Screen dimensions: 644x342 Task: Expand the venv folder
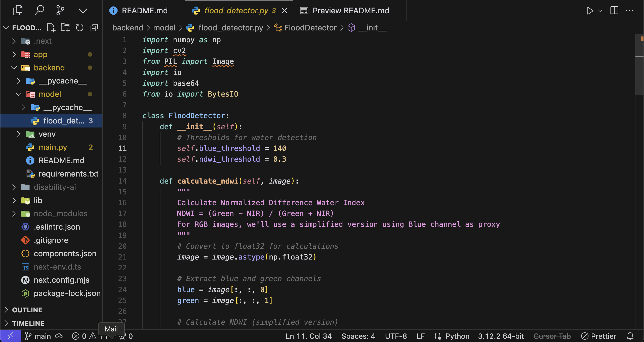(19, 134)
